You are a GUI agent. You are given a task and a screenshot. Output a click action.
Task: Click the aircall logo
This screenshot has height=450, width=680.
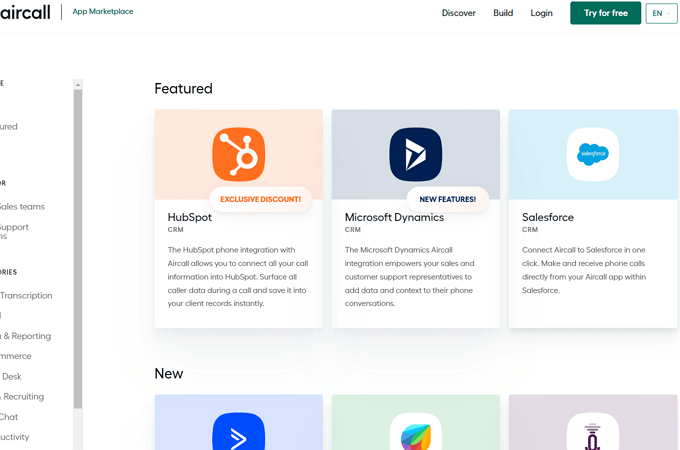[25, 12]
